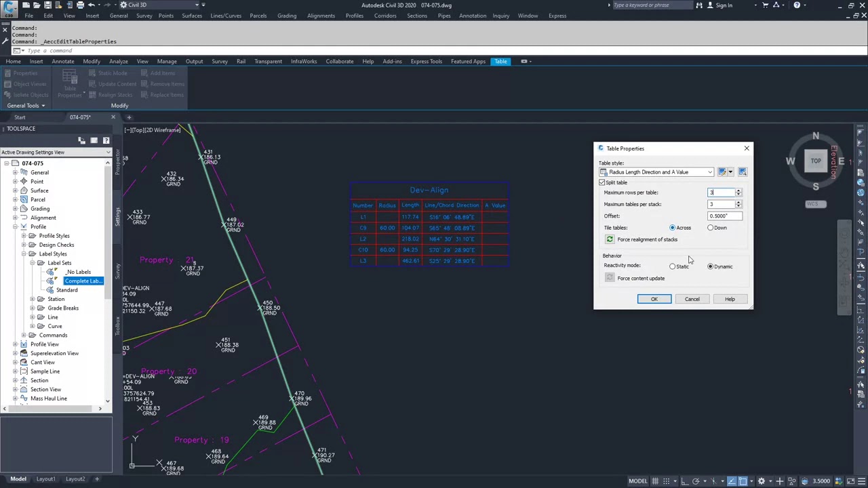Viewport: 868px width, 488px height.
Task: Click Cancel in Table Properties dialog
Action: point(692,299)
